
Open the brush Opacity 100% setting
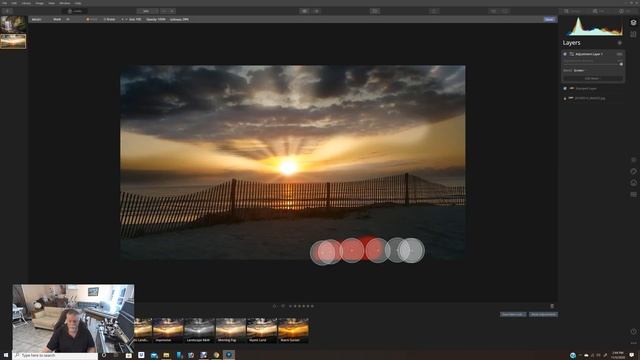[156, 19]
